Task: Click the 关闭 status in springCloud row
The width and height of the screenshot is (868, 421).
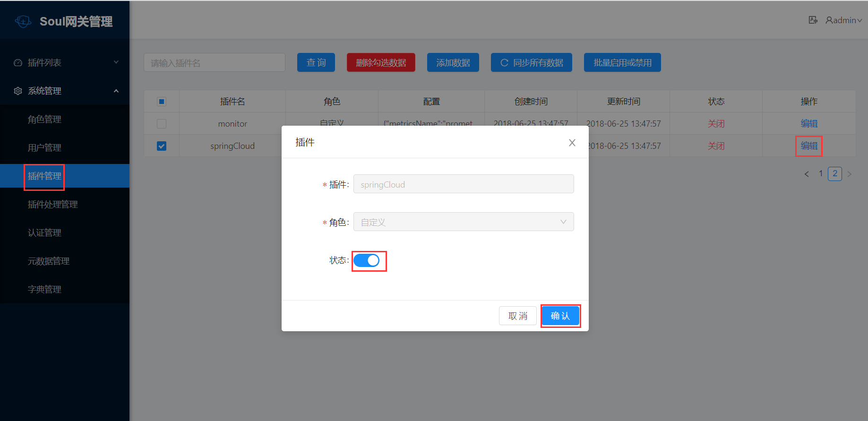Action: tap(716, 146)
